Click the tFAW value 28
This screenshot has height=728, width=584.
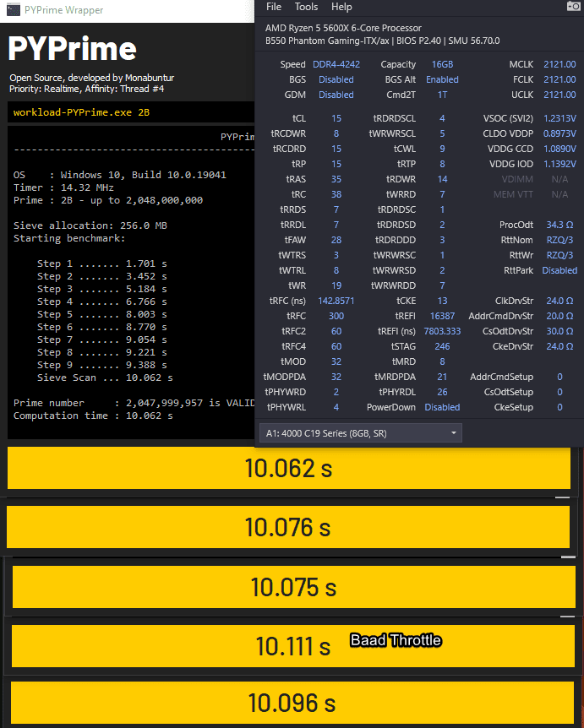point(336,240)
